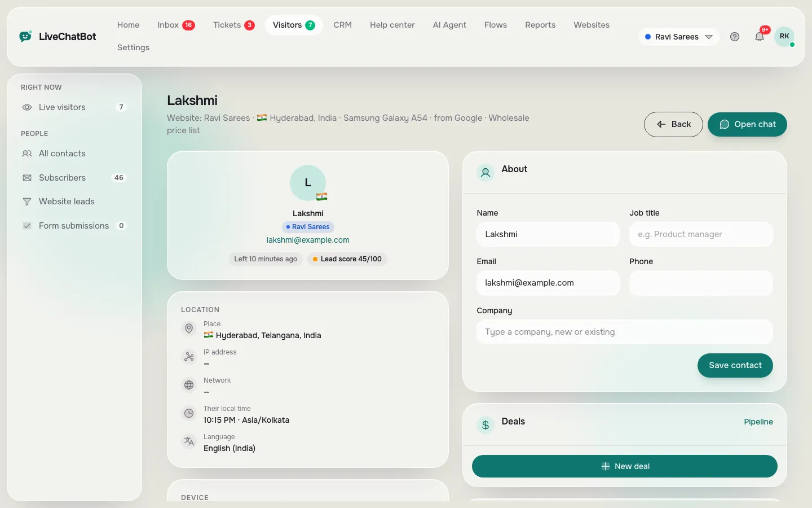This screenshot has width=812, height=508.
Task: Click the RK user avatar
Action: click(x=784, y=37)
